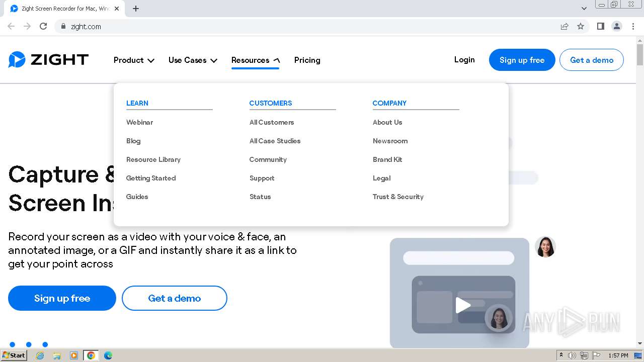The width and height of the screenshot is (644, 362).
Task: Collapse the Resources dropdown menu
Action: [256, 60]
